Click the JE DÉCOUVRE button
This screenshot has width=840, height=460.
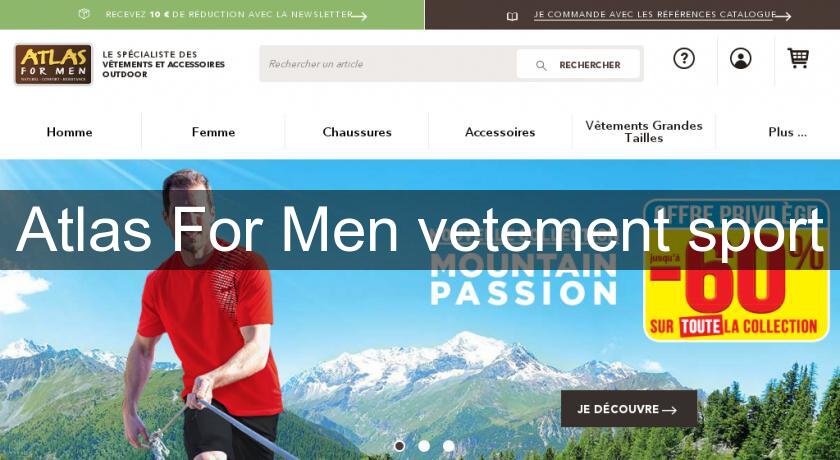[x=629, y=409]
